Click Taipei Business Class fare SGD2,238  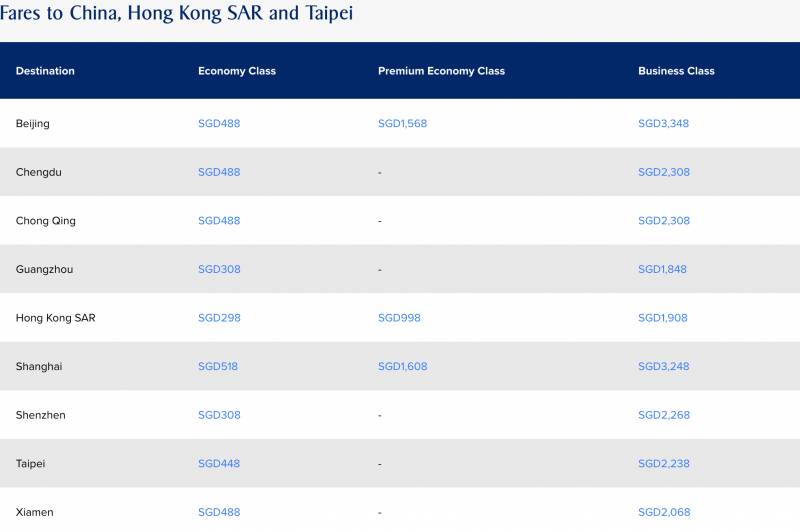tap(663, 464)
